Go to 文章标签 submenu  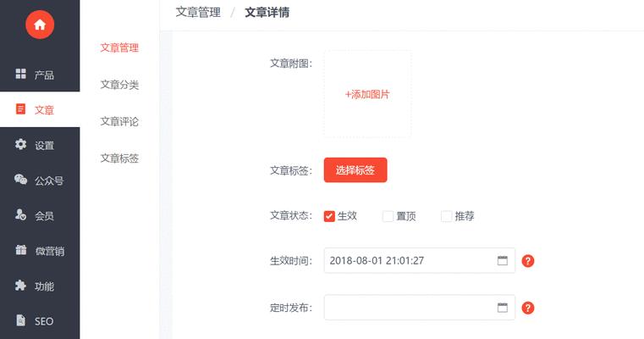pos(119,158)
